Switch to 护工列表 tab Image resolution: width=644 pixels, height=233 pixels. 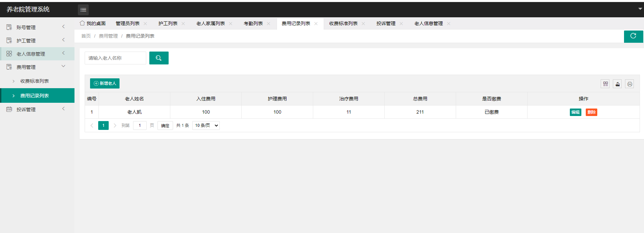coord(168,23)
